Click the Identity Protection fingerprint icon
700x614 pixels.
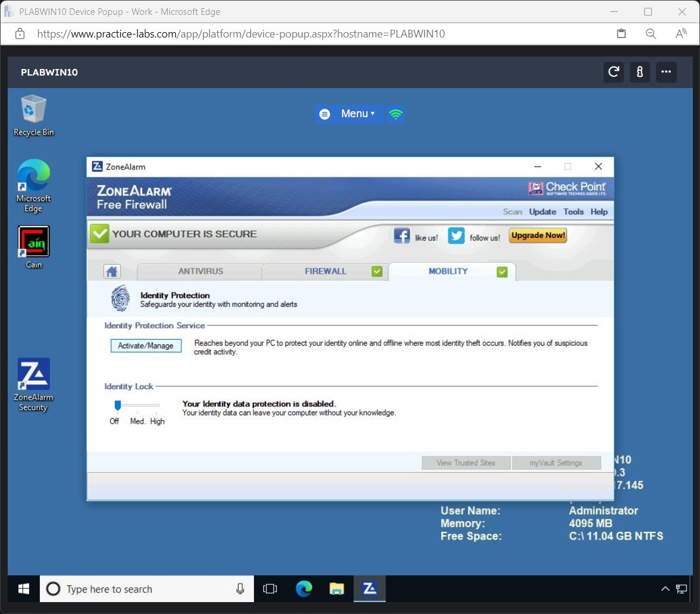(x=121, y=298)
